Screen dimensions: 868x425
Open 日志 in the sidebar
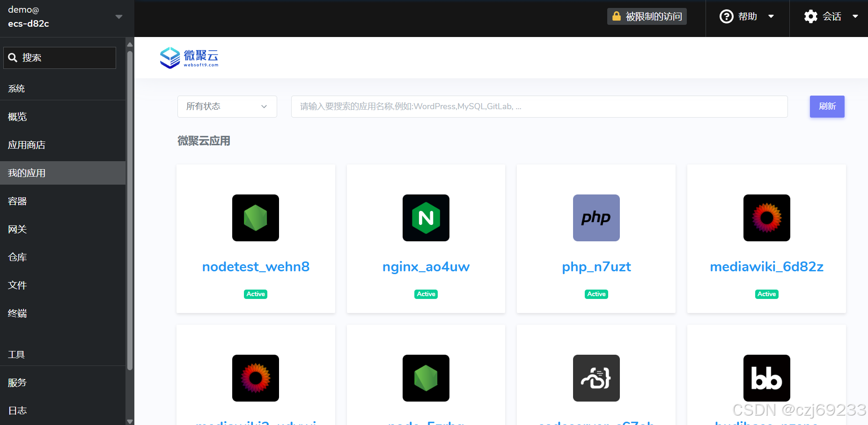tap(63, 410)
